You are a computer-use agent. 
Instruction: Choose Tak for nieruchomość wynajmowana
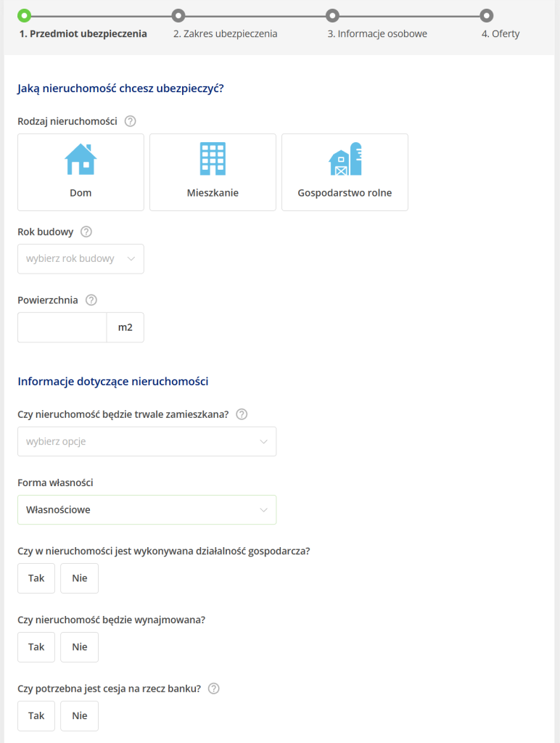tap(36, 647)
